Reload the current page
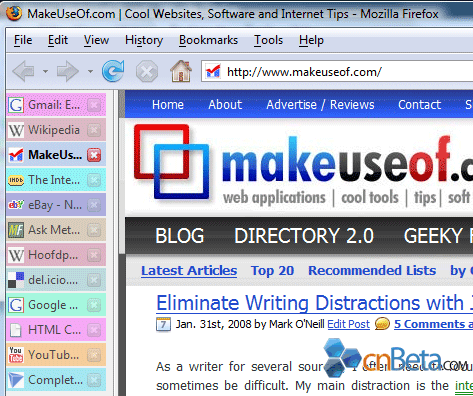The image size is (473, 396). coord(113,71)
